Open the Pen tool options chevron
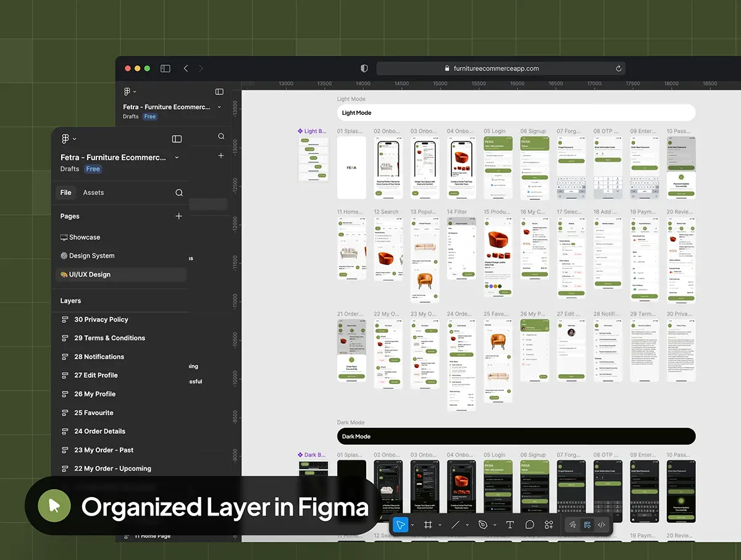741x560 pixels. point(495,525)
